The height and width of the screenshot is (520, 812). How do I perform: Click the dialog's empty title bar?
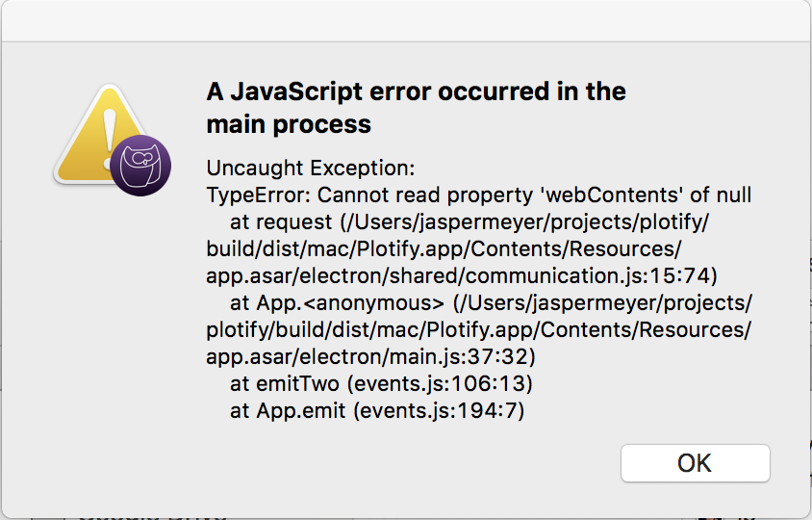click(x=406, y=21)
